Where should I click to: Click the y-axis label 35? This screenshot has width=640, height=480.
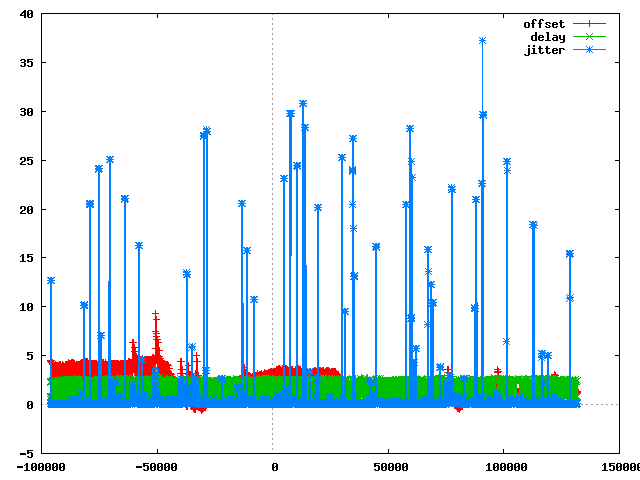click(x=26, y=63)
